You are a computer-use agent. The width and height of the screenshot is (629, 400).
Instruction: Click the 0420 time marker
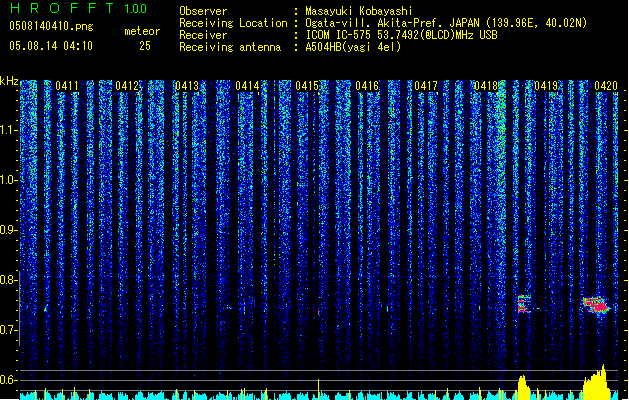[606, 86]
